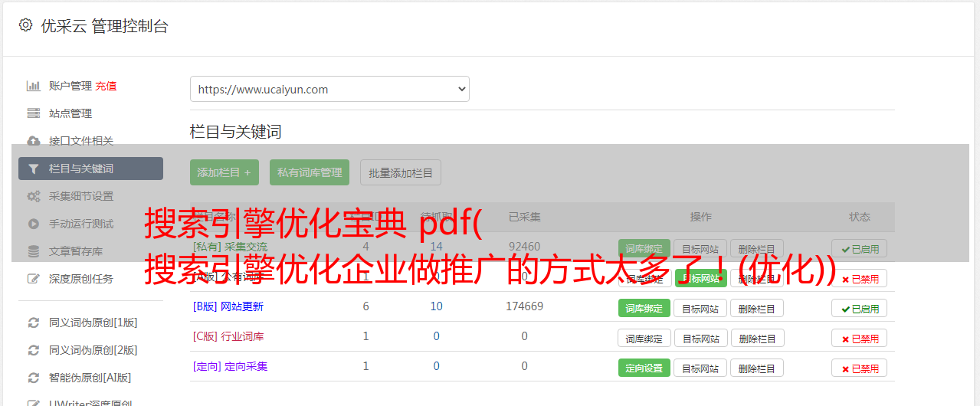This screenshot has height=406, width=980.
Task: Click the refresh icon beside 智能伪原创[AI版]
Action: [x=34, y=378]
